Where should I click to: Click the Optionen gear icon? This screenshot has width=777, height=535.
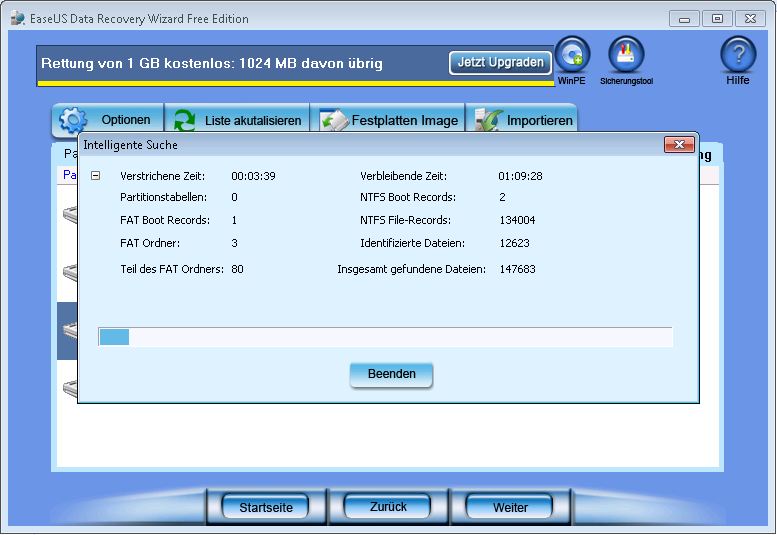pyautogui.click(x=73, y=120)
